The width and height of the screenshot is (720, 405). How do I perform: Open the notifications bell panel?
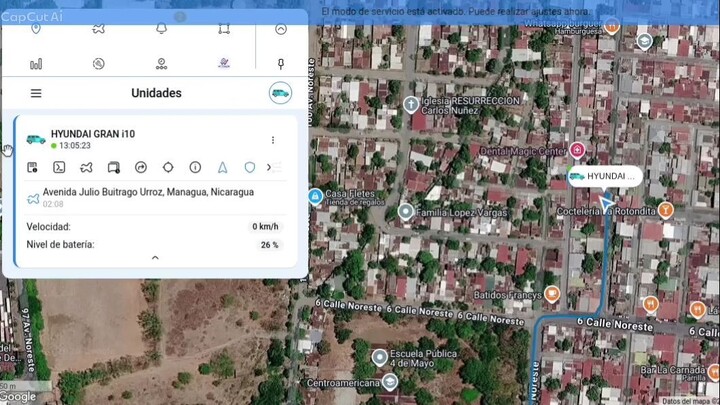161,29
